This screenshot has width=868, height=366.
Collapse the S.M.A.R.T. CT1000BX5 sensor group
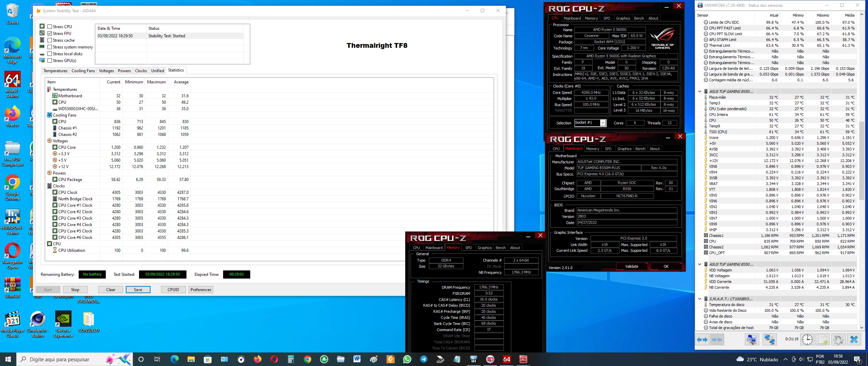point(699,299)
